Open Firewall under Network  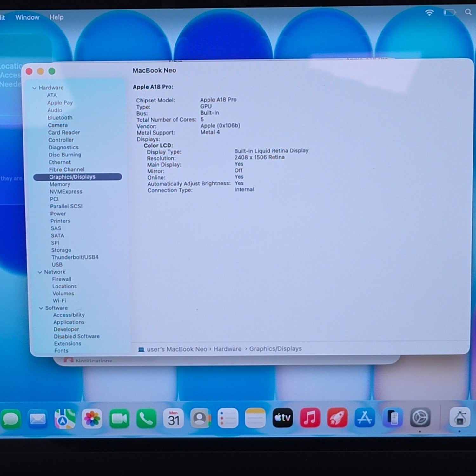coord(62,279)
